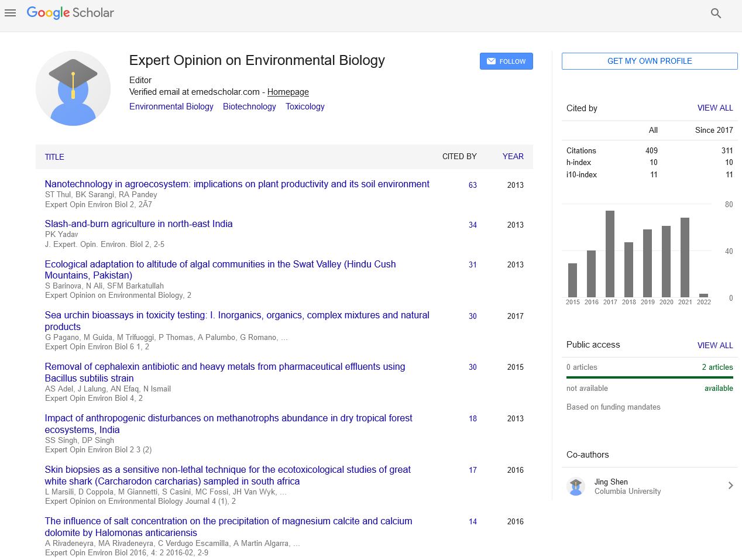Select Toxicology interest tag

pyautogui.click(x=305, y=106)
